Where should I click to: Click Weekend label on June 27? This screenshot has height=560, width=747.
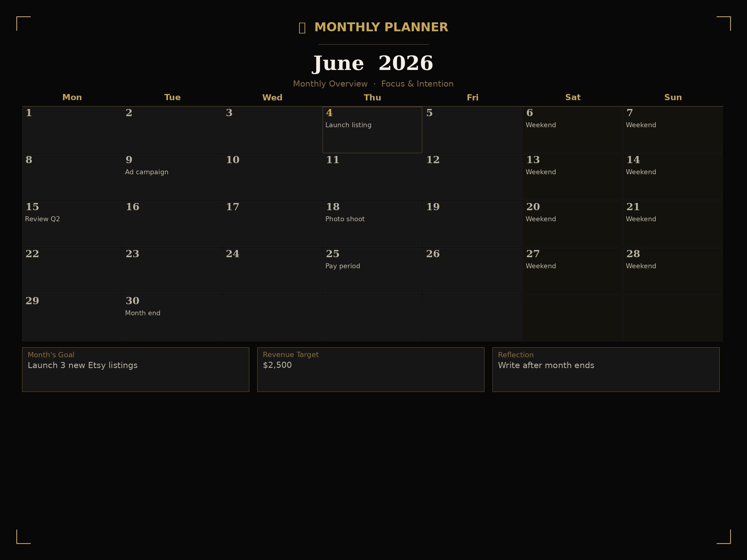click(x=541, y=266)
